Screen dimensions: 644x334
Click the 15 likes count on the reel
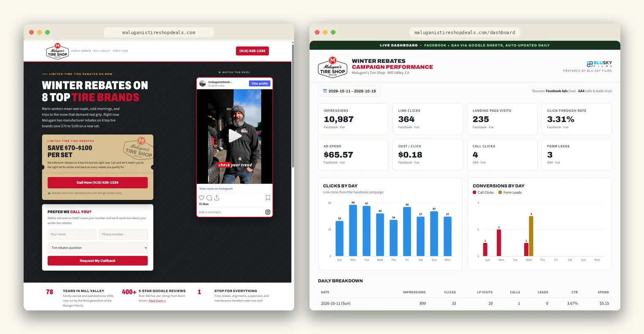click(x=203, y=204)
